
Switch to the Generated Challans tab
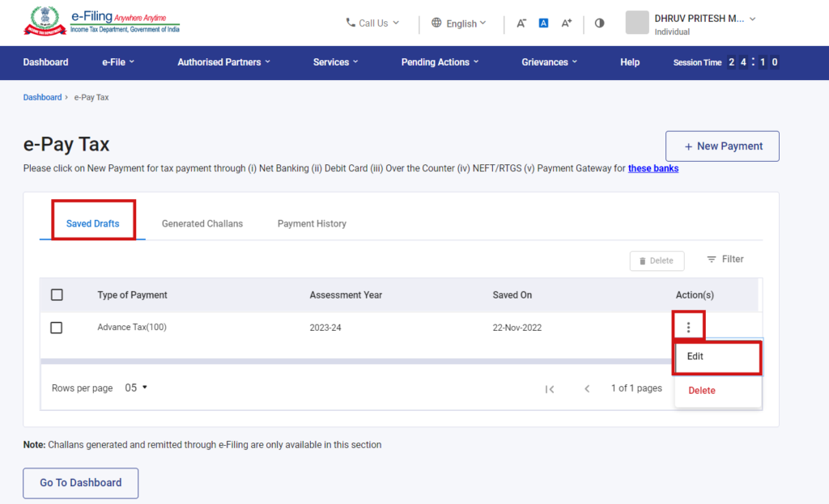(202, 223)
